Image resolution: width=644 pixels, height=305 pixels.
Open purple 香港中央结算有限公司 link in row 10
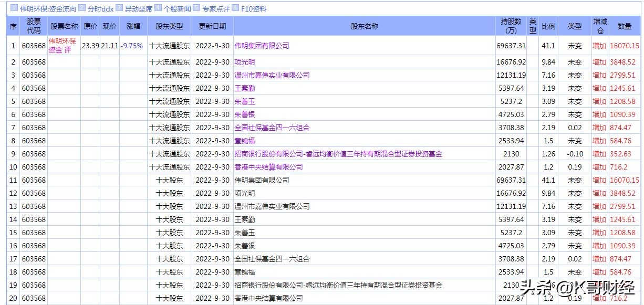tap(268, 167)
